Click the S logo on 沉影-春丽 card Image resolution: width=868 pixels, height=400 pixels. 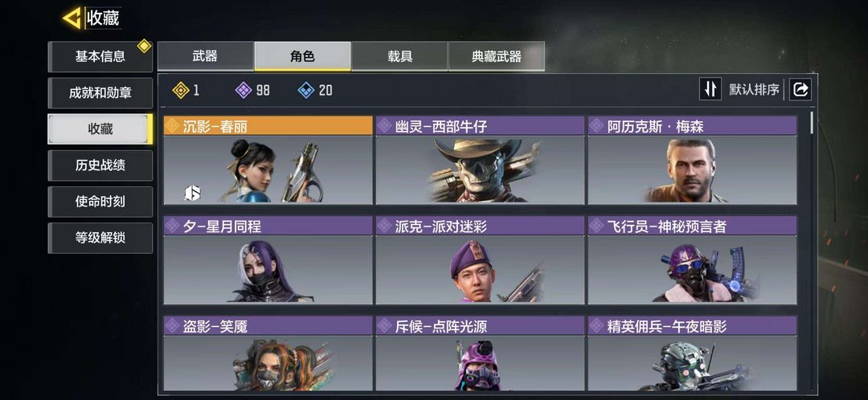tap(192, 193)
